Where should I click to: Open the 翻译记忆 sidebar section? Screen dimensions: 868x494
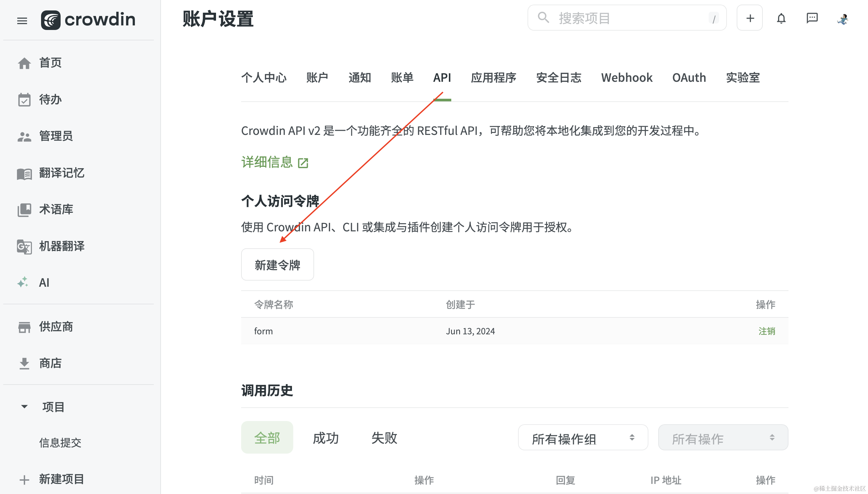coord(61,173)
